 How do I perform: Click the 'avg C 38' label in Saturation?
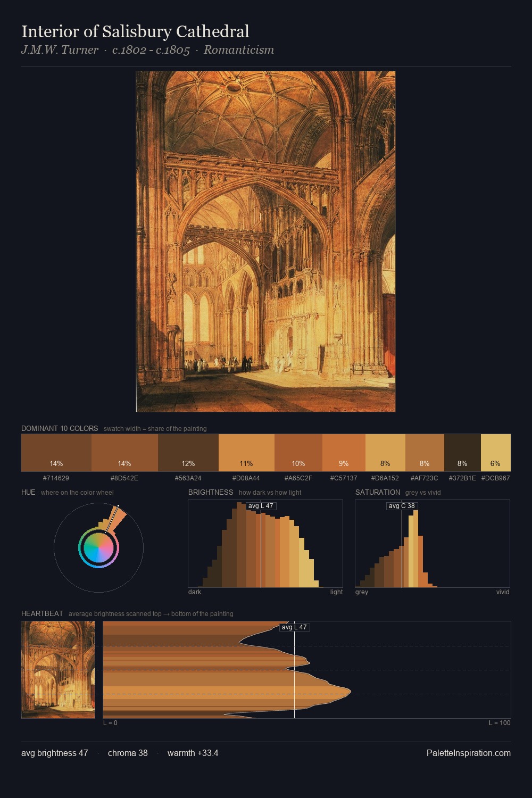point(402,506)
